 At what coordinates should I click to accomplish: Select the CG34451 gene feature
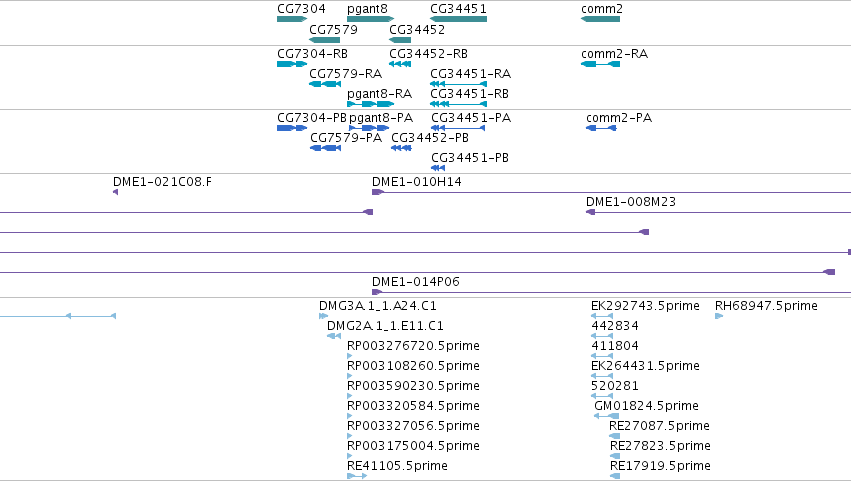click(459, 19)
